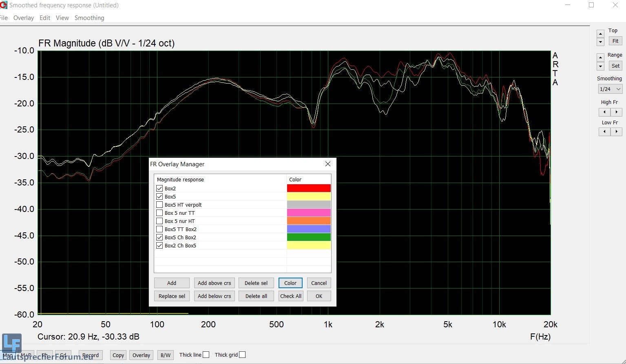Screen dimensions: 626x364
Task: Close the FR Overlay Manager dialog
Action: tap(328, 164)
